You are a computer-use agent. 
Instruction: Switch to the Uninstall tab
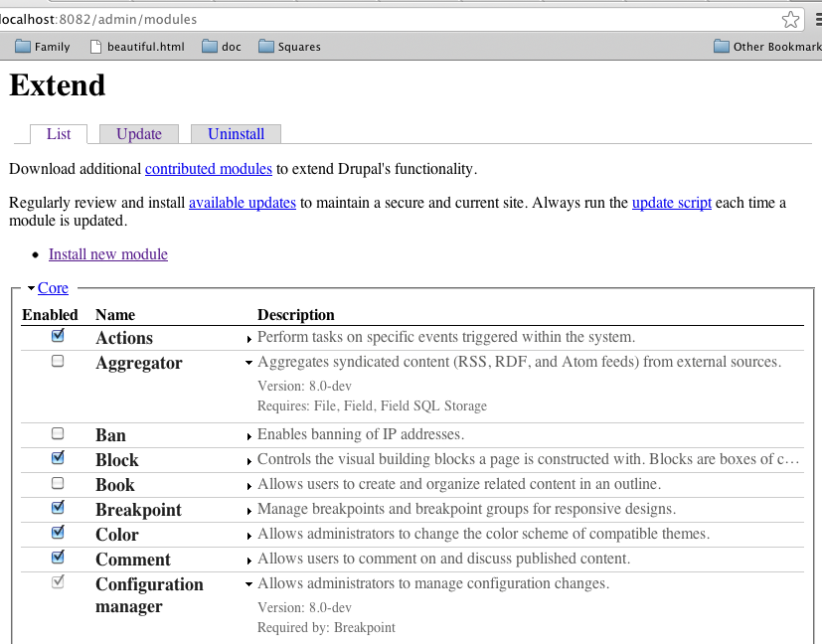coord(236,133)
